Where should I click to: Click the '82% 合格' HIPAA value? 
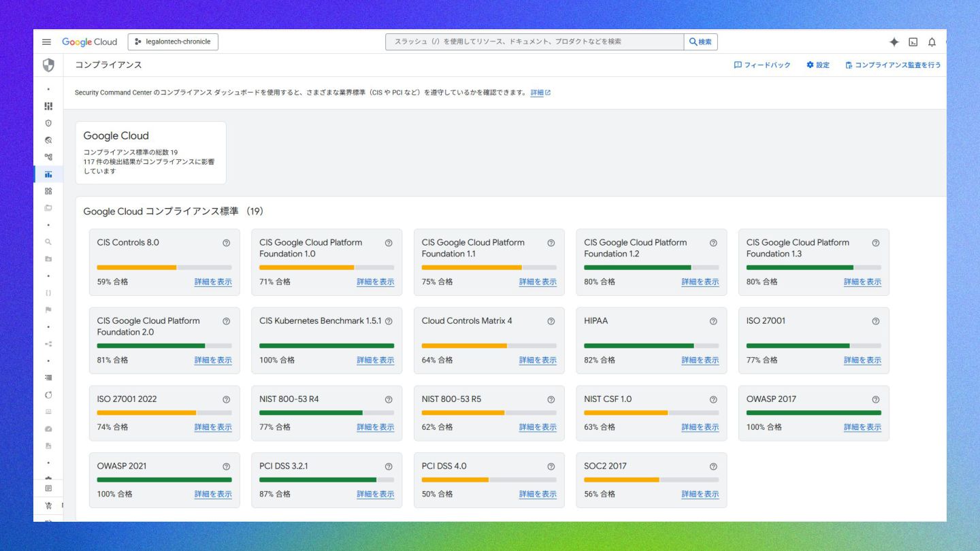[x=600, y=360]
